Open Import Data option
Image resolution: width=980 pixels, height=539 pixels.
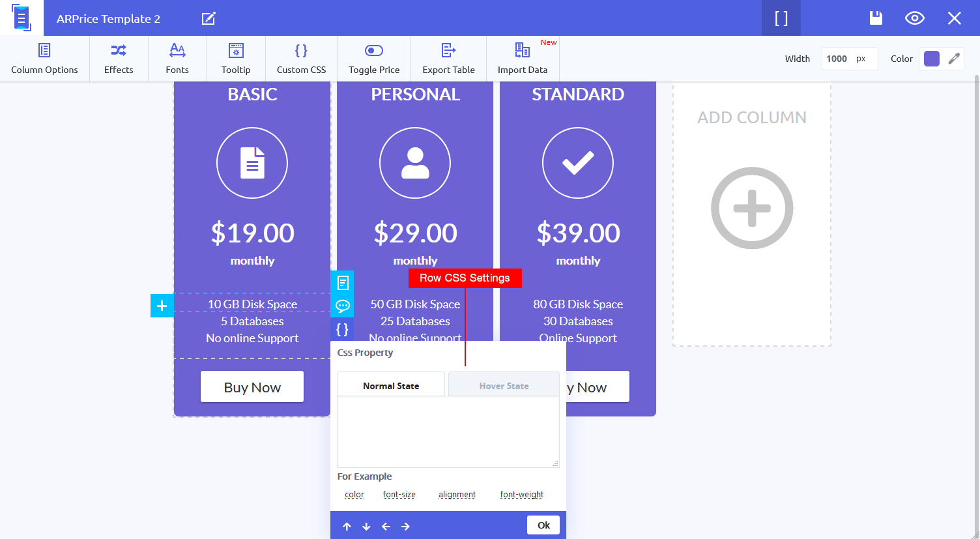tap(523, 59)
